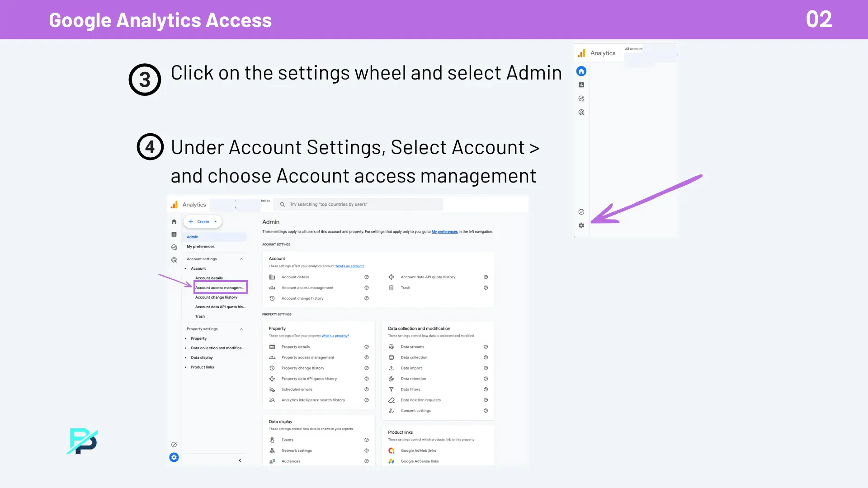Open Network settings under Data display
The width and height of the screenshot is (868, 488).
pyautogui.click(x=297, y=450)
